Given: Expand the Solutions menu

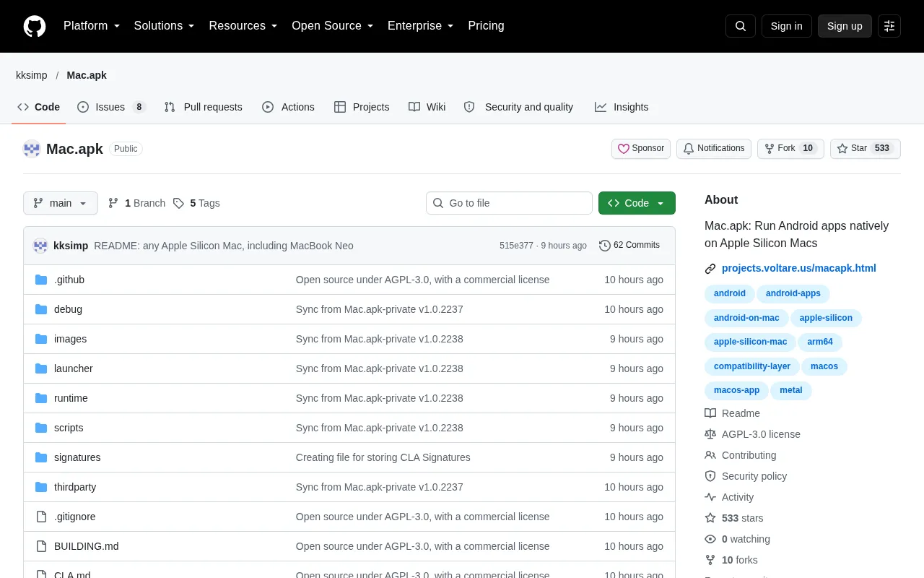Looking at the screenshot, I should [x=165, y=26].
